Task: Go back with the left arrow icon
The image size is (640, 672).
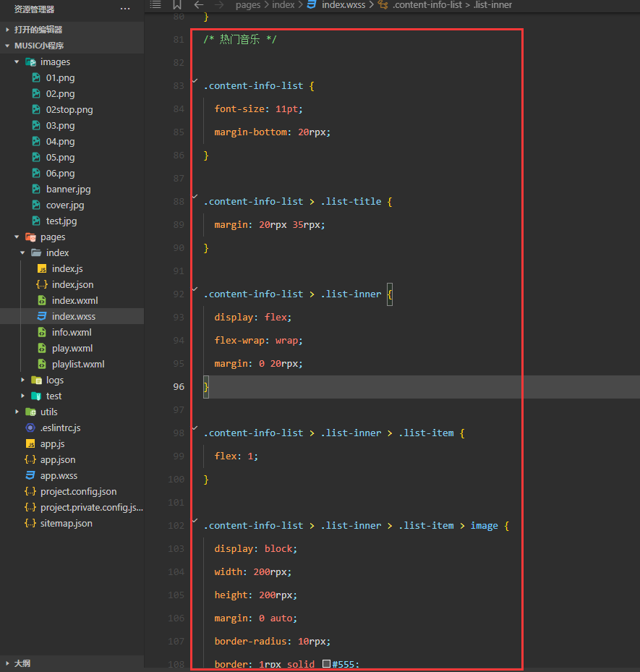Action: [x=199, y=5]
